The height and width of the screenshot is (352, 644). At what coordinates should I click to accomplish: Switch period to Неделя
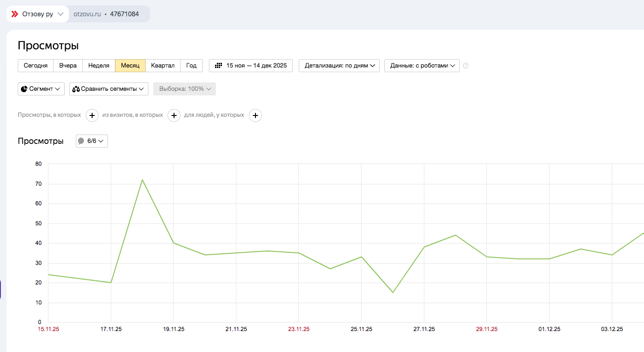coord(99,66)
